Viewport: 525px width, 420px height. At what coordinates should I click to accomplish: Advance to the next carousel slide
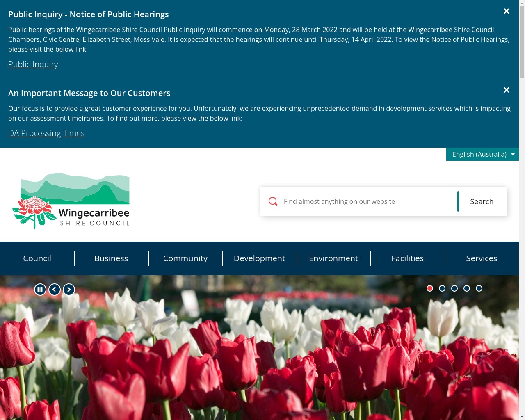point(68,289)
